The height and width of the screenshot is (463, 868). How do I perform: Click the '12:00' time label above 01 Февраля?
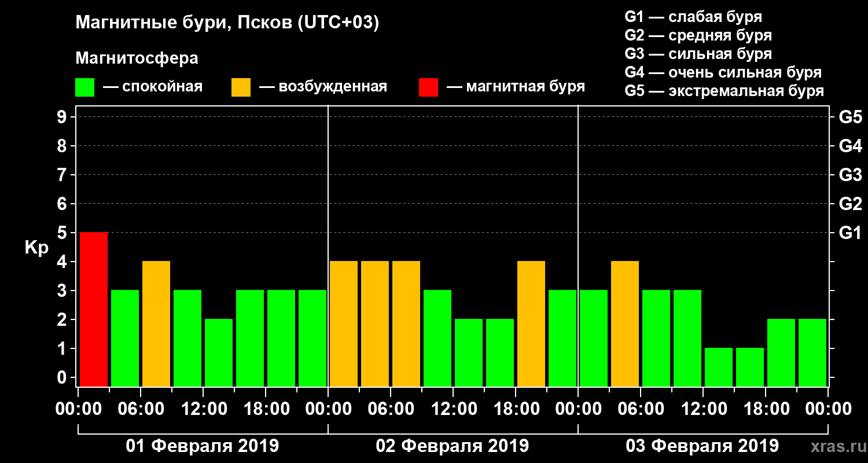coord(203,409)
